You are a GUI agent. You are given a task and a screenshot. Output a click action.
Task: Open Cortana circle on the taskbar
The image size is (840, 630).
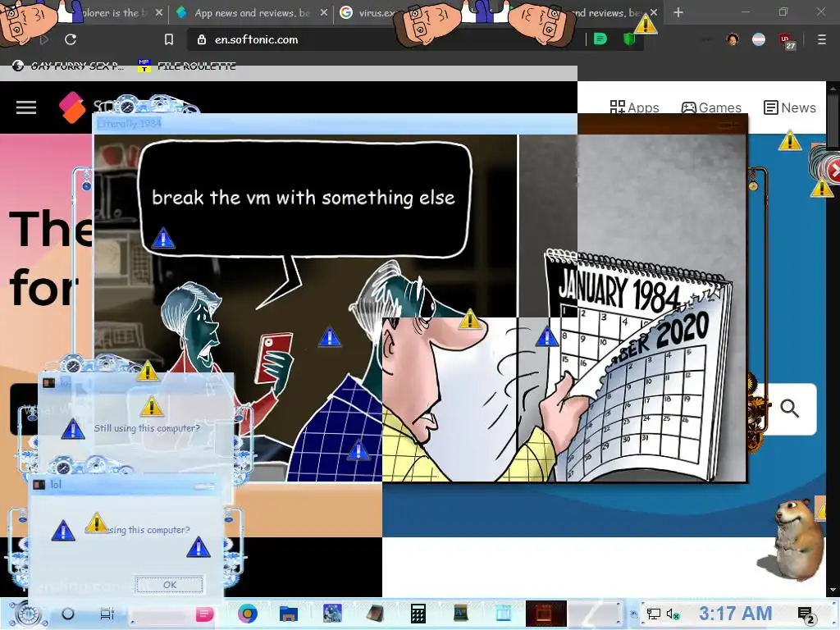tap(68, 614)
